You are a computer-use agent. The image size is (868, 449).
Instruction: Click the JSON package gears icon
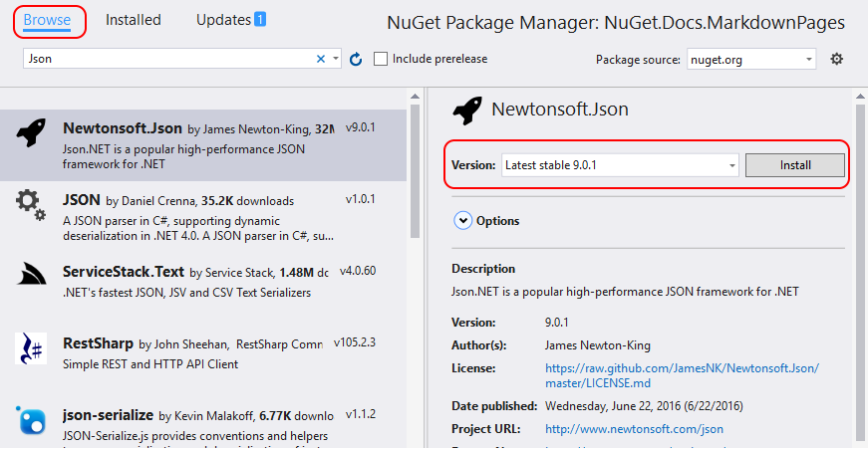coord(31,205)
